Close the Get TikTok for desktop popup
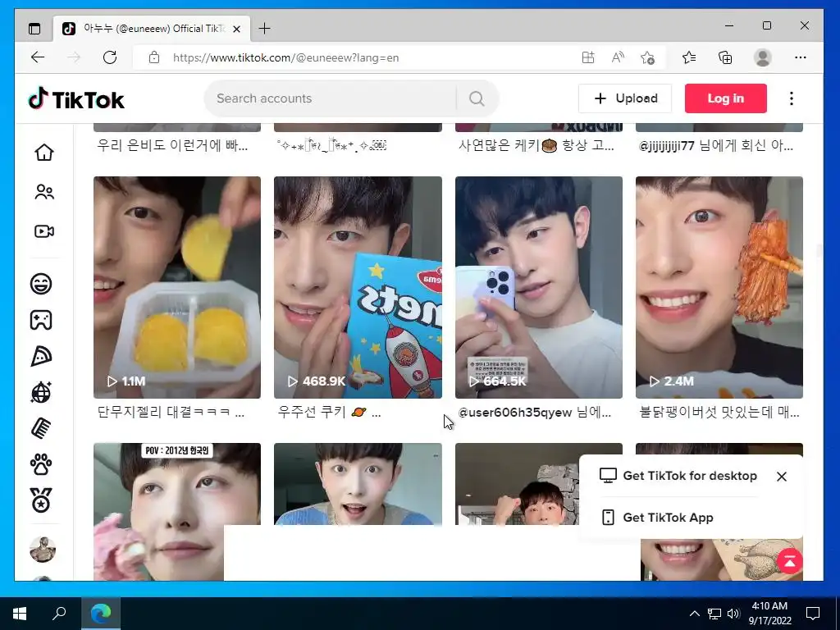Image resolution: width=840 pixels, height=630 pixels. click(782, 477)
